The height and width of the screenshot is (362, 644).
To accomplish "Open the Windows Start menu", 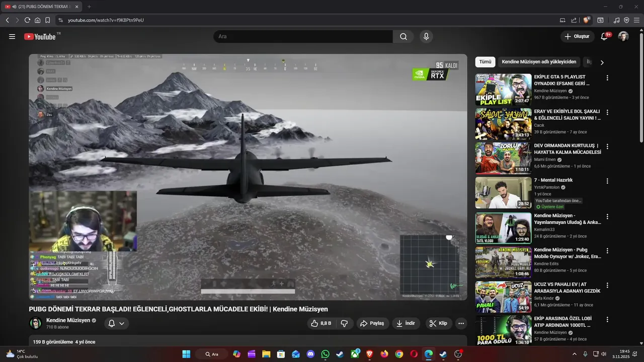I will 186,354.
